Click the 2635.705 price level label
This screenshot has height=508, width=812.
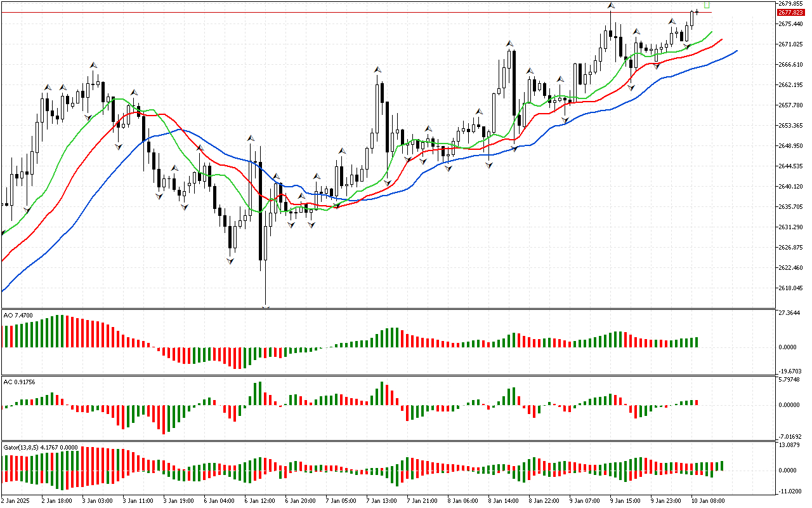click(x=790, y=207)
